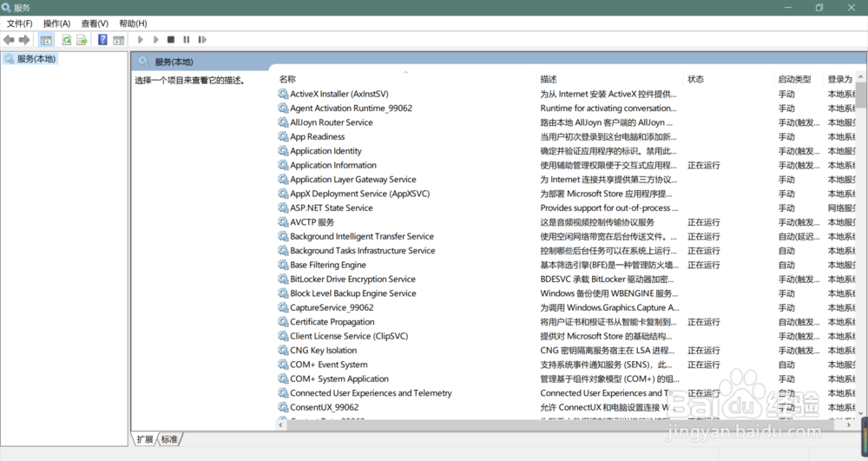The width and height of the screenshot is (868, 461).
Task: Click the COM+ Event System gear icon
Action: [283, 364]
